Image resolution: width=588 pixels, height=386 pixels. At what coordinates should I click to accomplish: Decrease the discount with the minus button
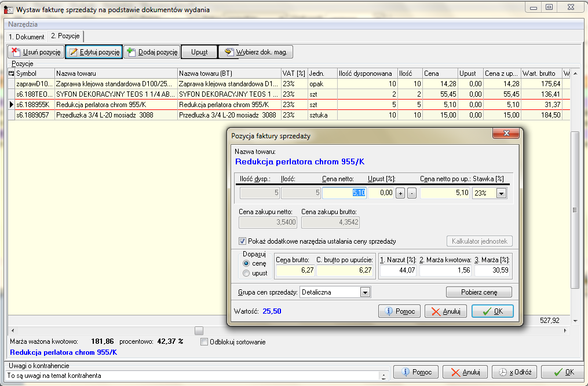tap(412, 193)
